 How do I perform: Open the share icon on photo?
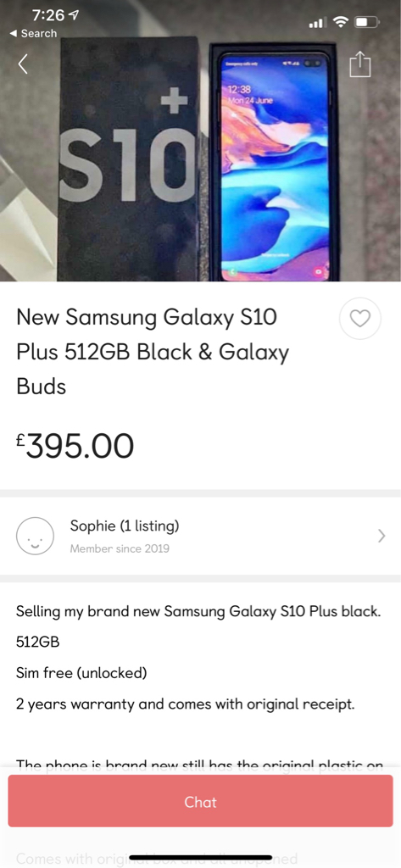pos(360,64)
